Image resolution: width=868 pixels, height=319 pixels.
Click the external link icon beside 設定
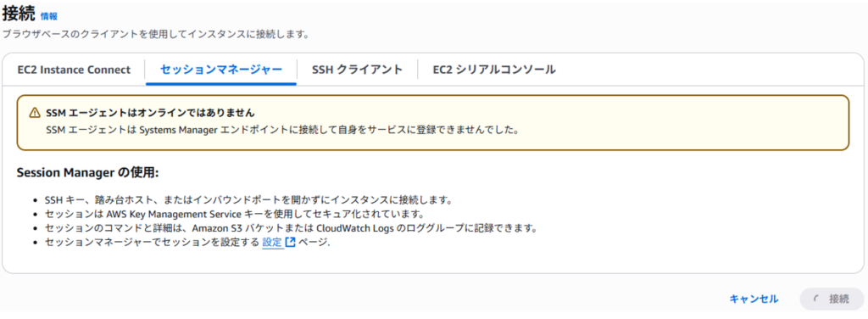pyautogui.click(x=291, y=242)
